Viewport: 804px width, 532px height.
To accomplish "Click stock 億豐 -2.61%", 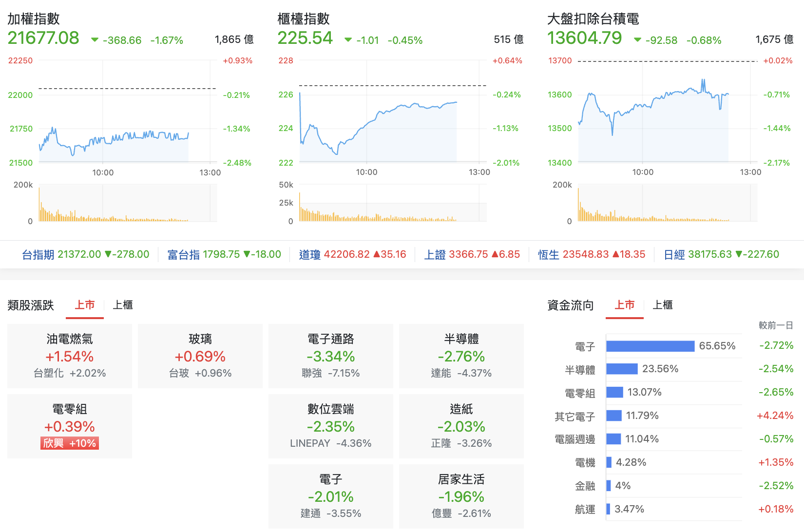I will pos(461,513).
